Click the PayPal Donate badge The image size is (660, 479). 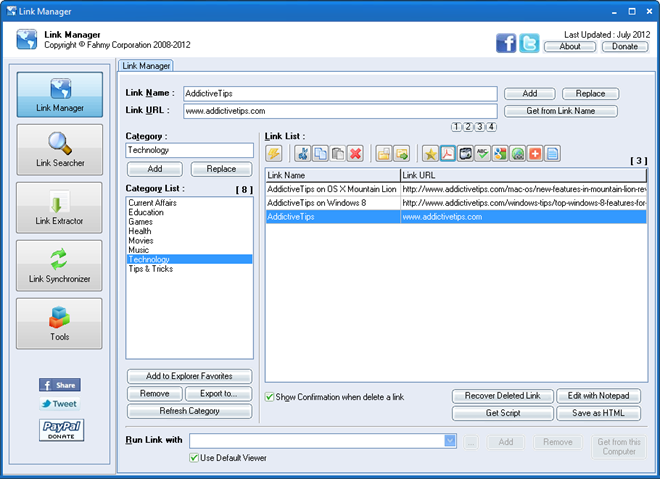click(61, 430)
